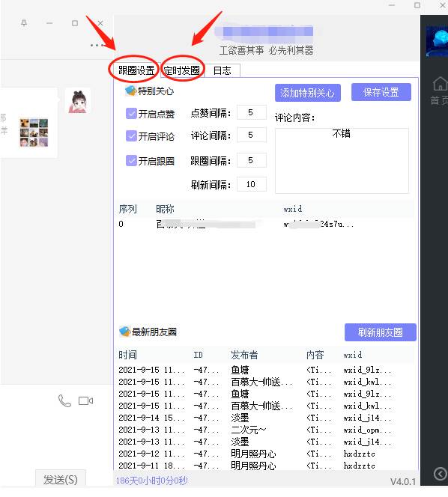Click the 评论内容 text box
448x497 pixels.
coord(342,161)
